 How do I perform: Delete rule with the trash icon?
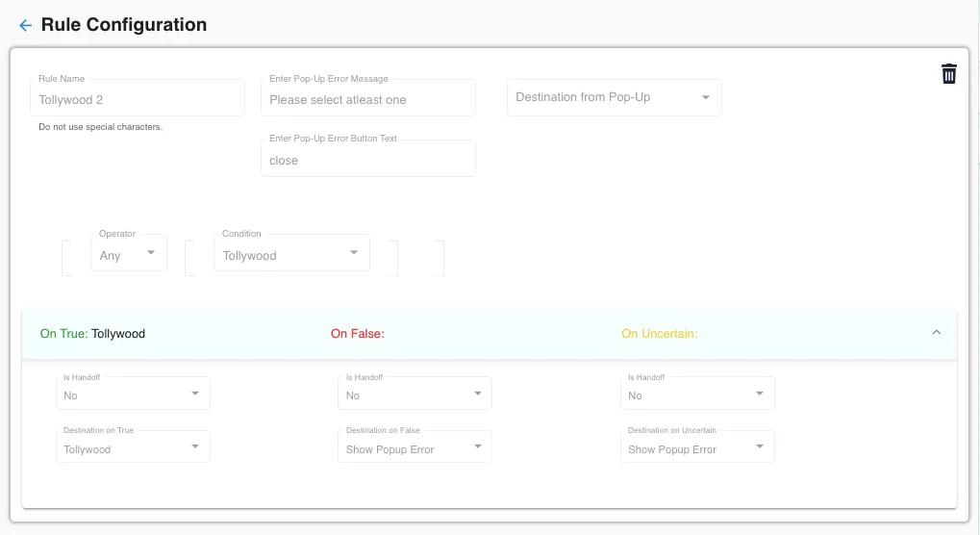point(949,74)
